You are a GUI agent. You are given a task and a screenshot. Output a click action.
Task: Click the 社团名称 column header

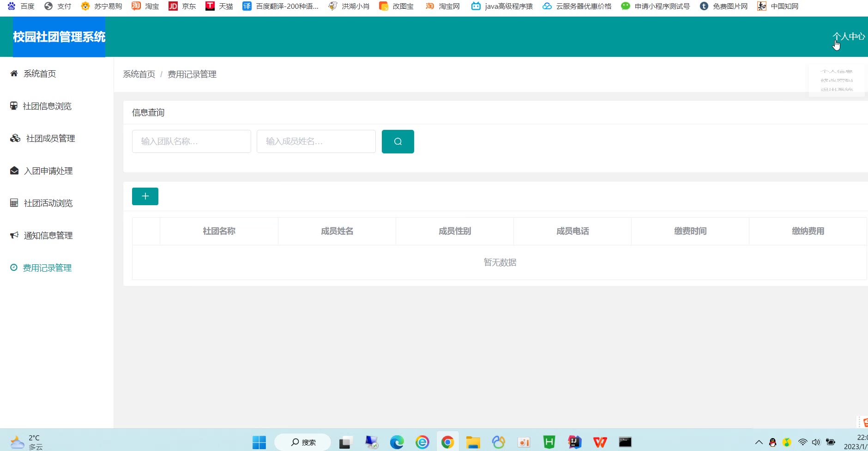[219, 231]
